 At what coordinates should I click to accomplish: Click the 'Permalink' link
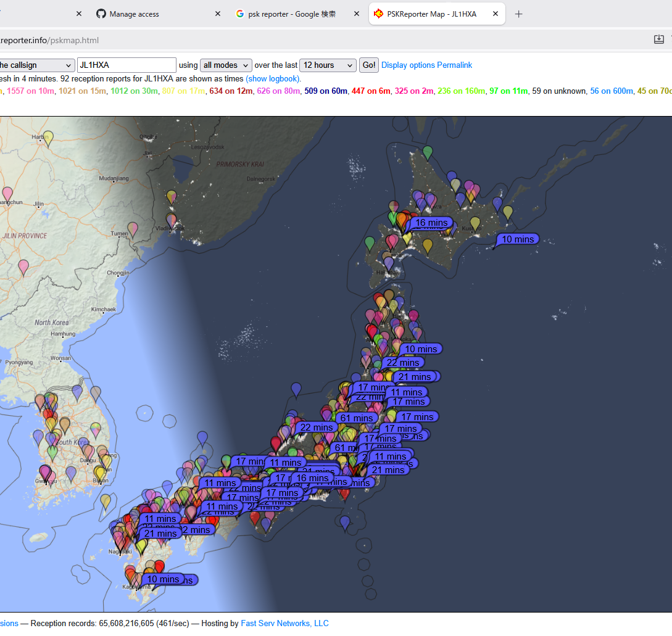click(x=455, y=65)
